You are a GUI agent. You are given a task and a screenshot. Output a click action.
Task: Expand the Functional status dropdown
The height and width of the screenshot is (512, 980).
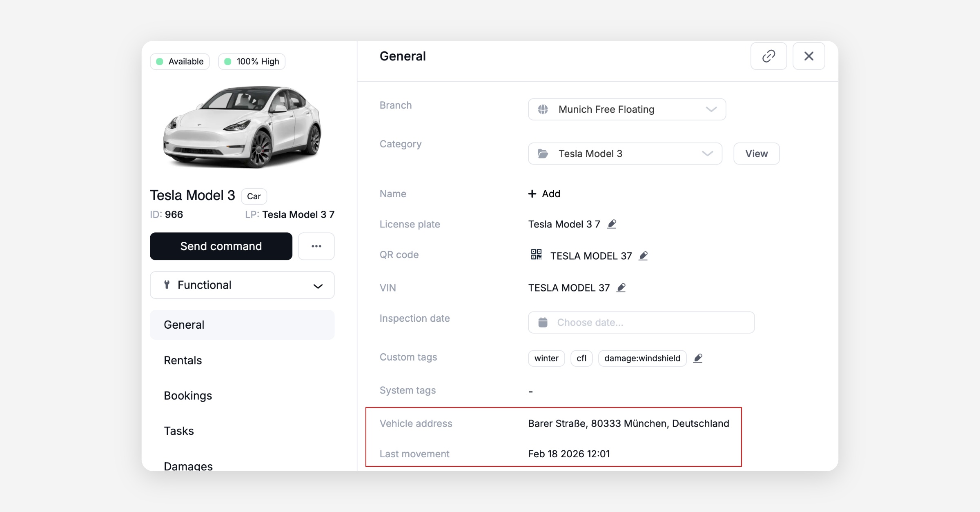pyautogui.click(x=242, y=285)
